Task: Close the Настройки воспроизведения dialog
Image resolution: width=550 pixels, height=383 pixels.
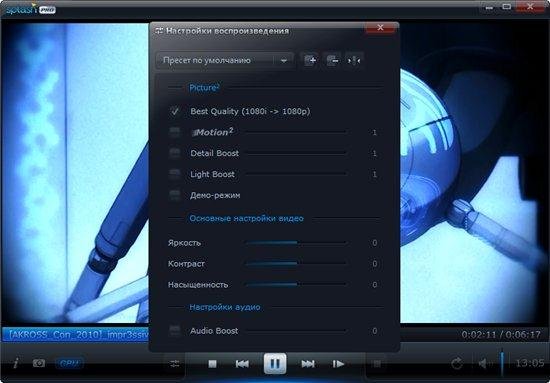Action: tap(380, 28)
